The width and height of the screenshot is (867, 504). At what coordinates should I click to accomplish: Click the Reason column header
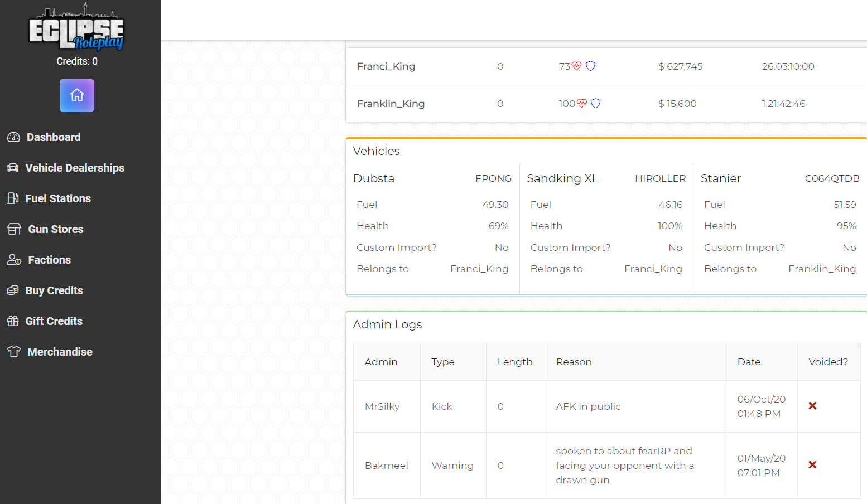click(x=574, y=362)
